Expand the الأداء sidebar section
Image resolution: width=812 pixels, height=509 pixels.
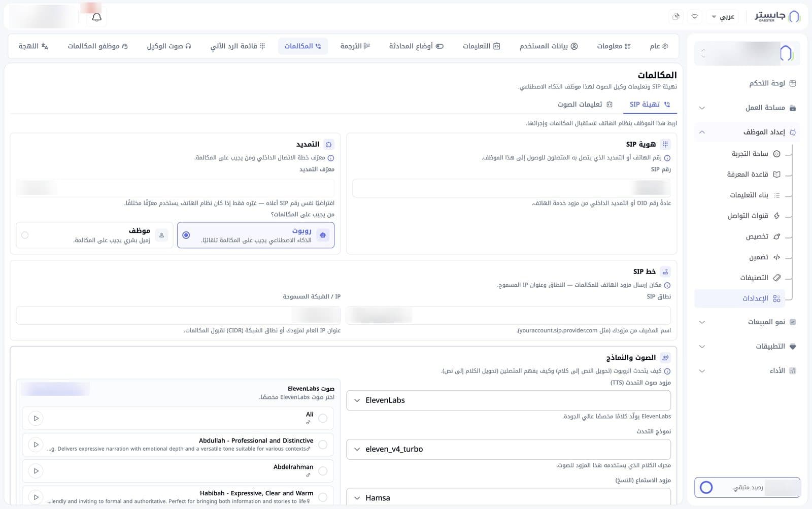[x=746, y=371]
